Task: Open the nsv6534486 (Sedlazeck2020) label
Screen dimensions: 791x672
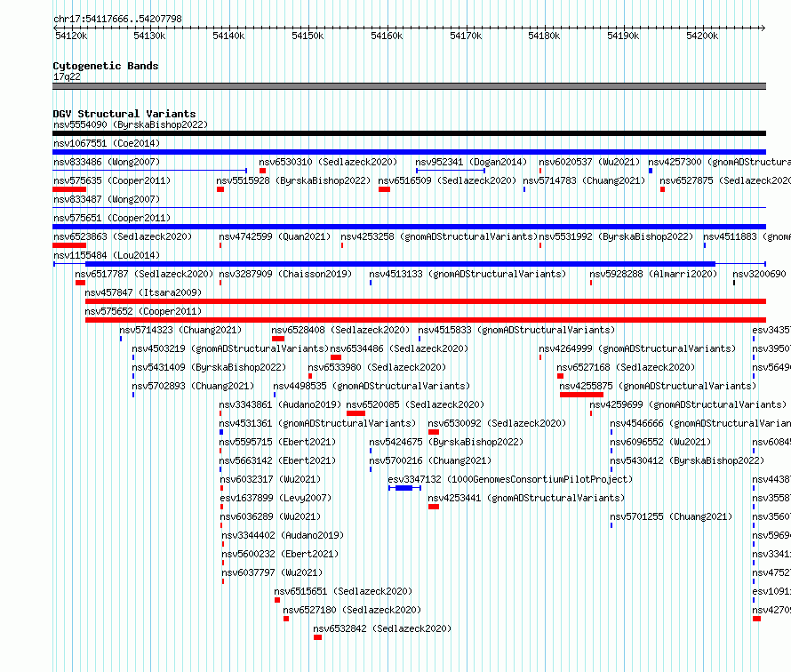Action: (399, 348)
